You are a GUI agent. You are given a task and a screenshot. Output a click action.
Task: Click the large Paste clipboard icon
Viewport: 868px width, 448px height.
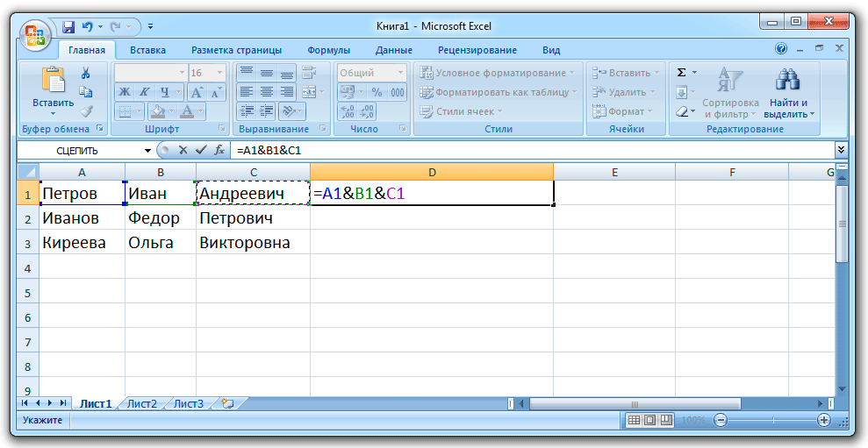click(54, 80)
